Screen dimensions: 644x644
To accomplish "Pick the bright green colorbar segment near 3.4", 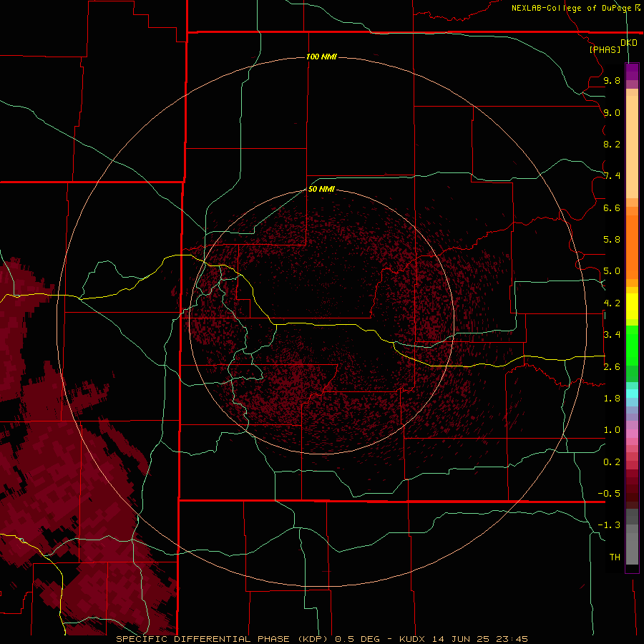I will tap(632, 345).
